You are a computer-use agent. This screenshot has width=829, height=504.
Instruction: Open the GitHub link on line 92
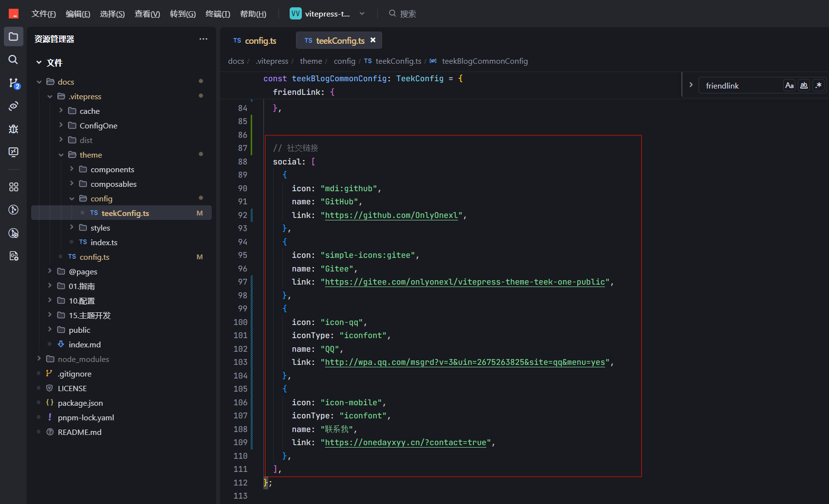point(391,216)
